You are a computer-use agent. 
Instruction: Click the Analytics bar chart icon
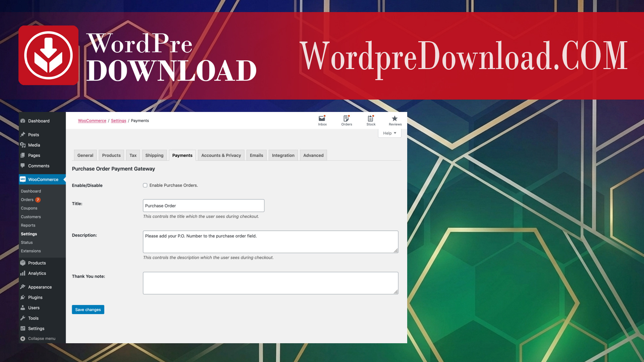tap(23, 273)
